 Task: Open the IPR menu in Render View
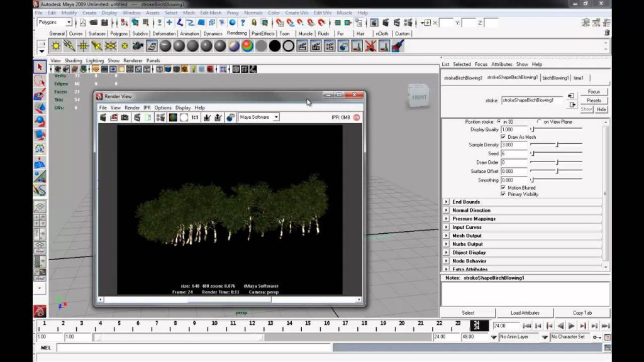(x=147, y=107)
